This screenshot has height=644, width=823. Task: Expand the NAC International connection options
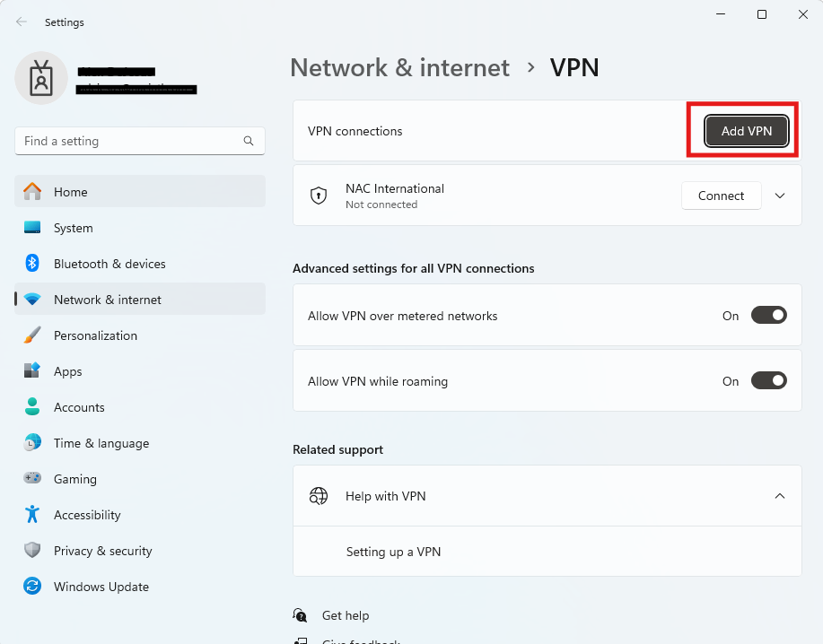point(779,195)
